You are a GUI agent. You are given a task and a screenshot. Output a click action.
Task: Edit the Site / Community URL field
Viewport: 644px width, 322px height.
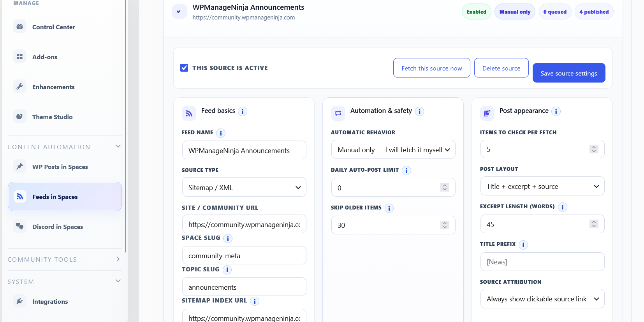244,224
